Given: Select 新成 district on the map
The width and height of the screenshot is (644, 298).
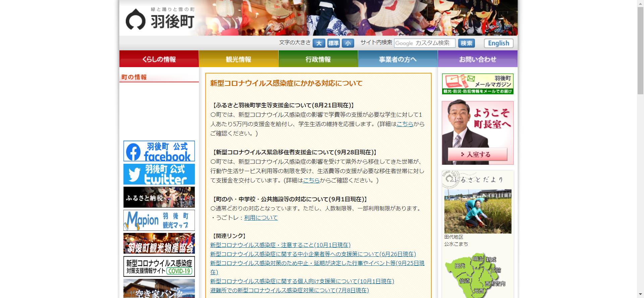Looking at the screenshot, I should click(491, 259).
